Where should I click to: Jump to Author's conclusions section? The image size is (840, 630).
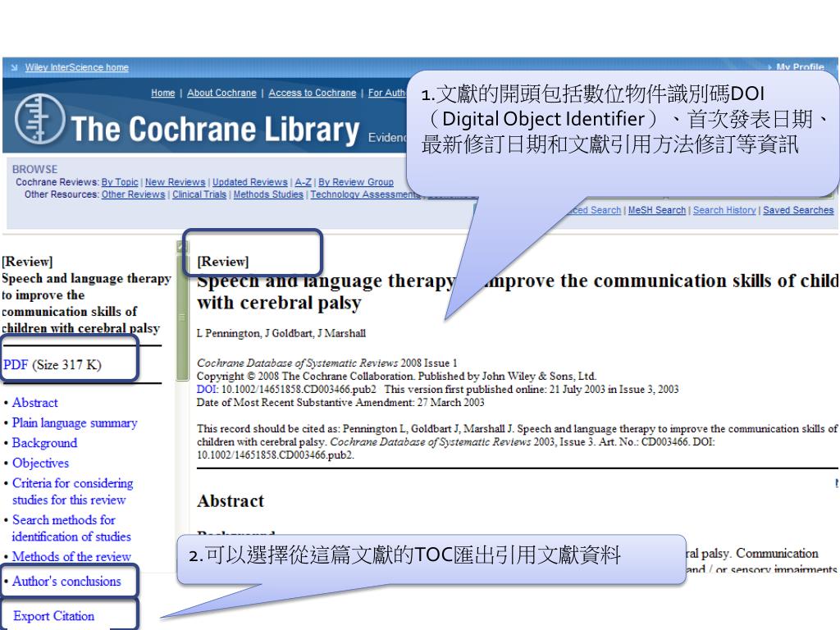pos(66,582)
